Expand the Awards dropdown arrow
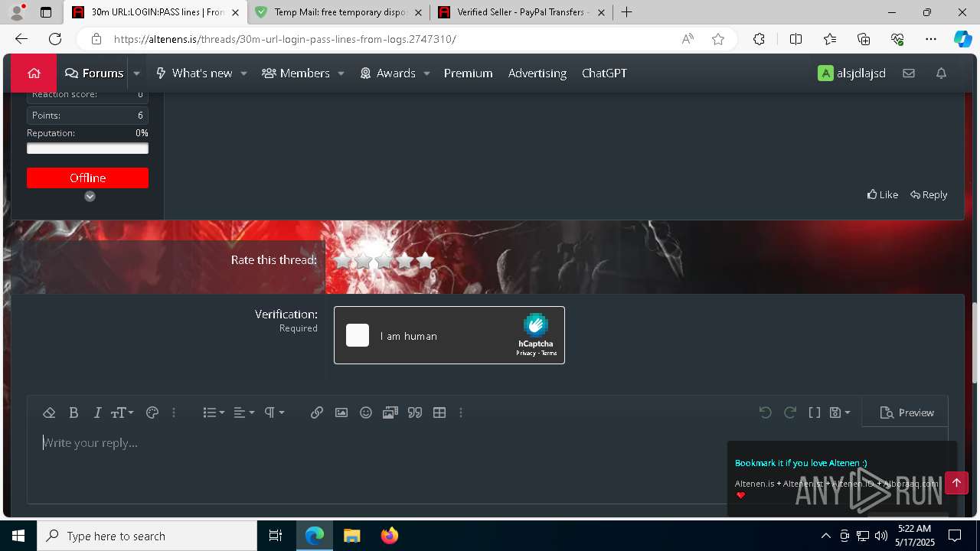Viewport: 980px width, 551px height. (x=426, y=73)
